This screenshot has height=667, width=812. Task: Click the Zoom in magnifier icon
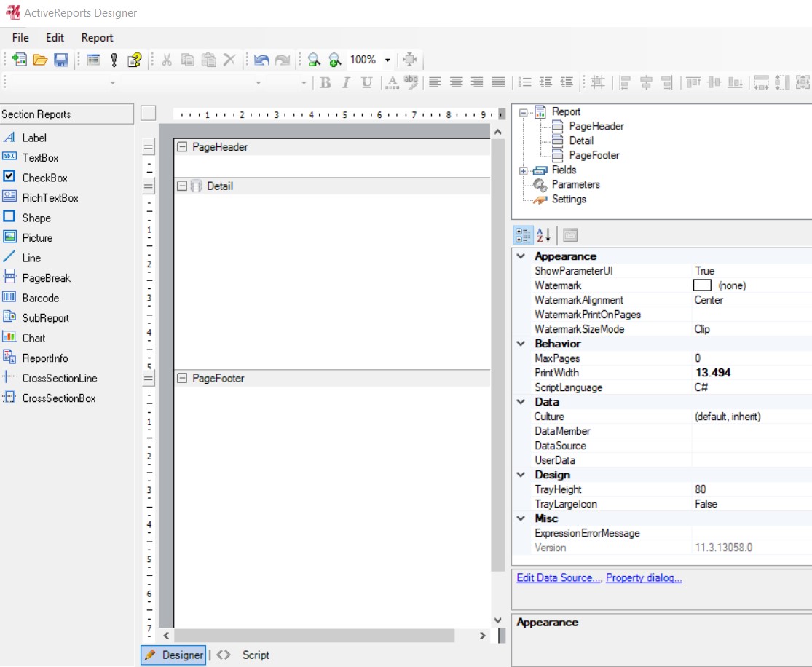tap(335, 60)
